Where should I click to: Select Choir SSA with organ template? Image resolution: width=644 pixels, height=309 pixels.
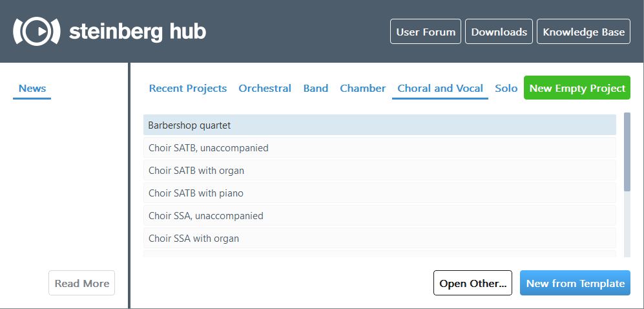pos(380,238)
